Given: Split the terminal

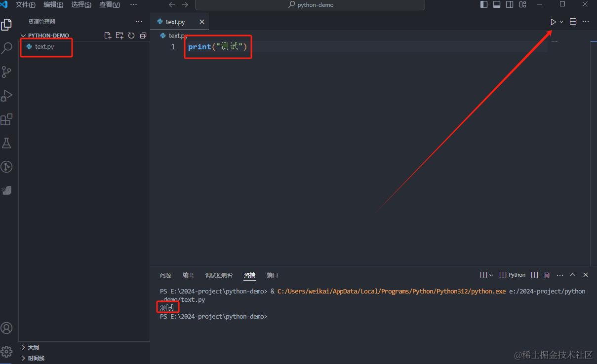Looking at the screenshot, I should pyautogui.click(x=535, y=275).
